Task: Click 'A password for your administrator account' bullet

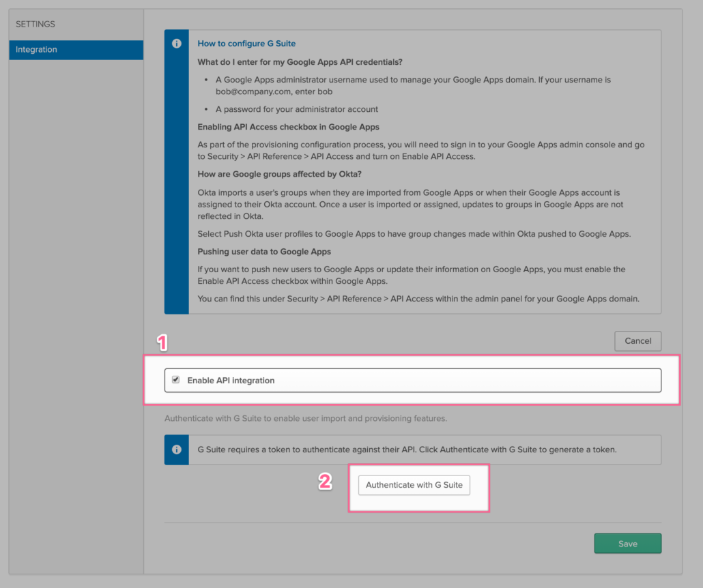Action: [297, 109]
